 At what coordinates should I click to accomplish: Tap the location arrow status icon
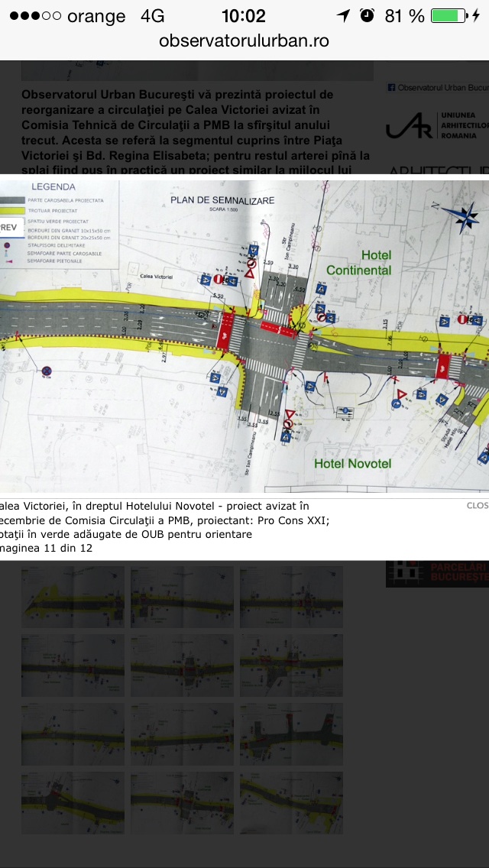(344, 15)
